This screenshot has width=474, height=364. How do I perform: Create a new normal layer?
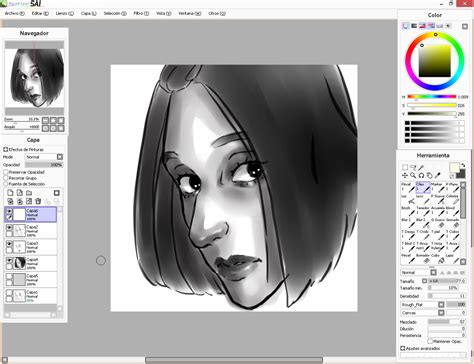10,193
